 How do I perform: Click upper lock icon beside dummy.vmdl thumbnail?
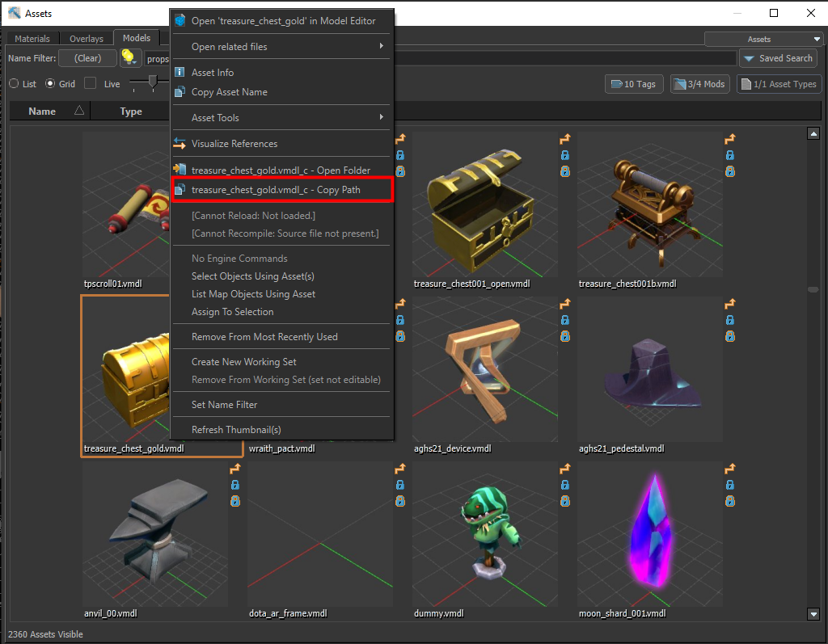point(565,485)
